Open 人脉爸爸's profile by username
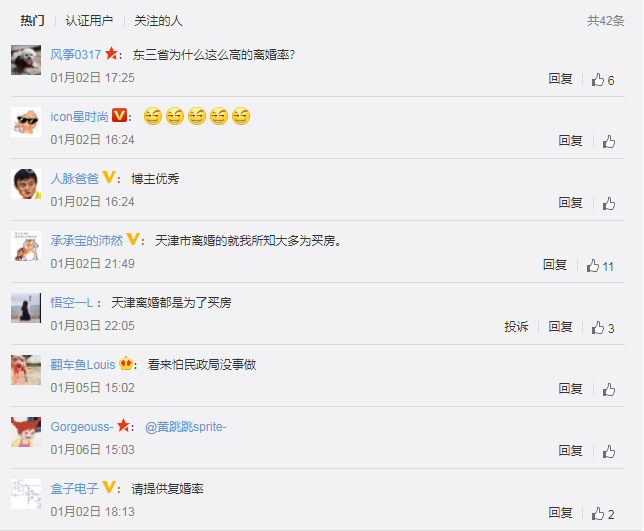644x531 pixels. 74,179
